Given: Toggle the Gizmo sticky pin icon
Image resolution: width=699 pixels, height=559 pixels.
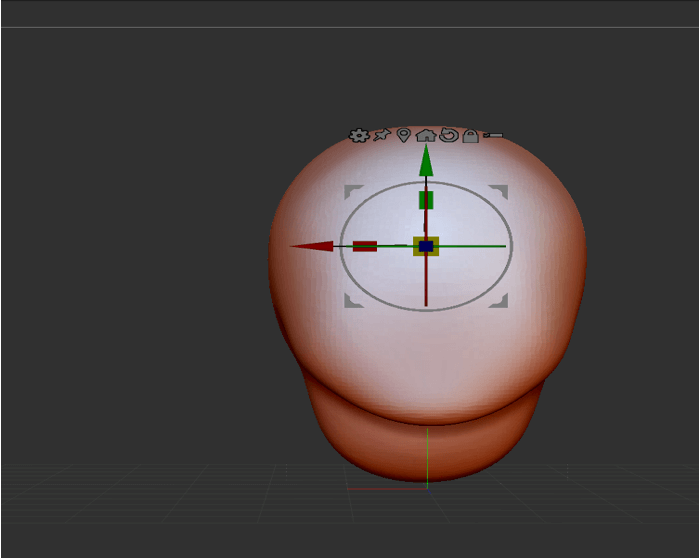Looking at the screenshot, I should [382, 135].
